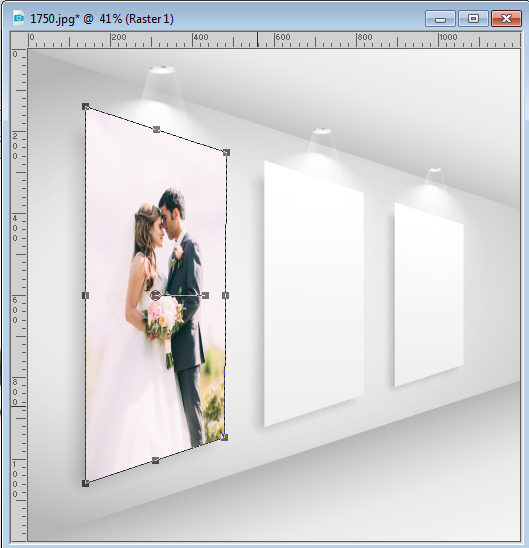This screenshot has width=529, height=548.
Task: Click the top-left corner transform handle
Action: pyautogui.click(x=86, y=106)
